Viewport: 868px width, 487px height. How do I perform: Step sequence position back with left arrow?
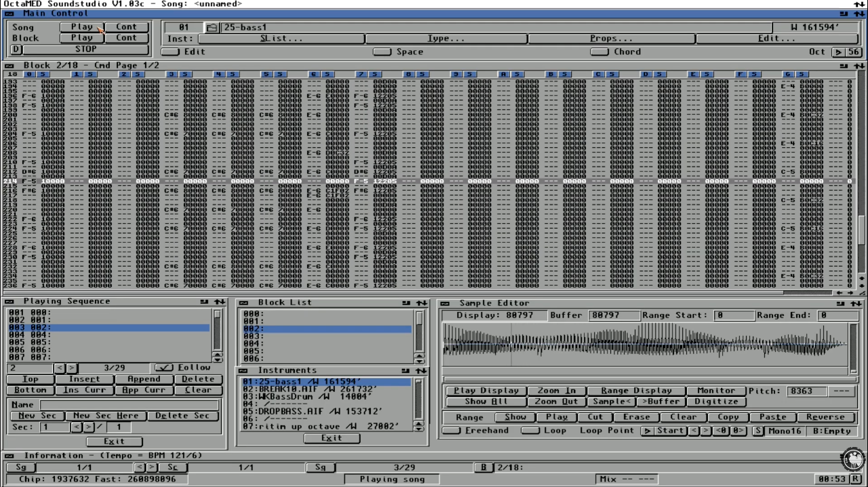(x=59, y=368)
